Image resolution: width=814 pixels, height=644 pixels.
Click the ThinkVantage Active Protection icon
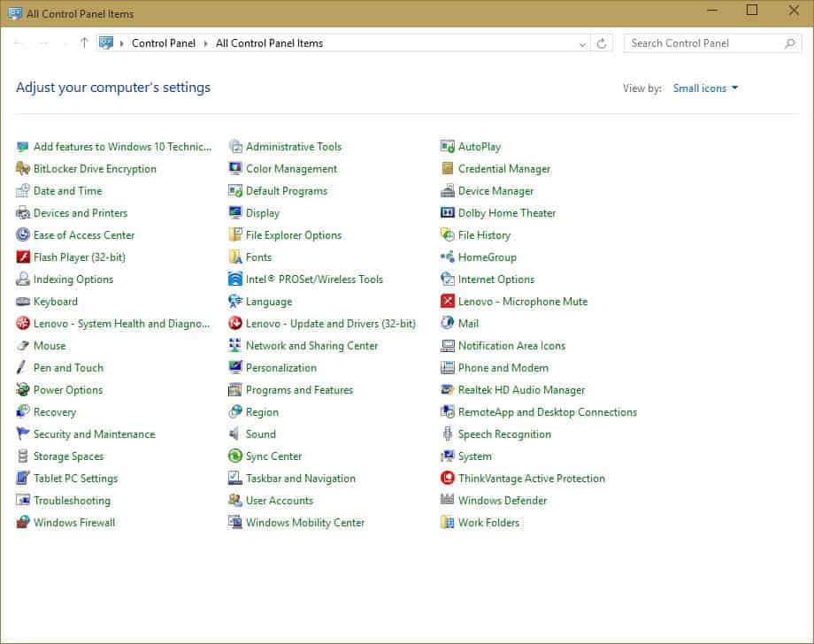(x=448, y=478)
